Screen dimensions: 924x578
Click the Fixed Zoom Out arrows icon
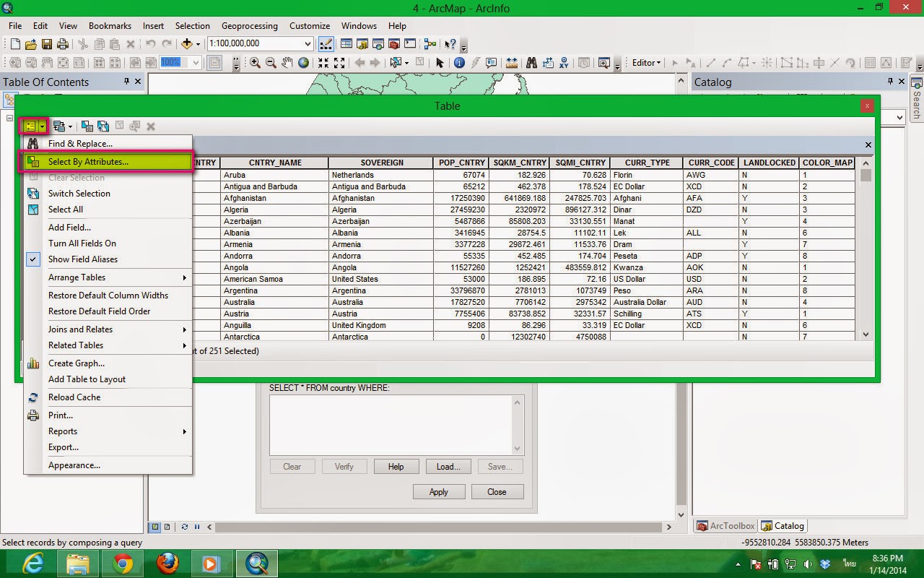339,63
